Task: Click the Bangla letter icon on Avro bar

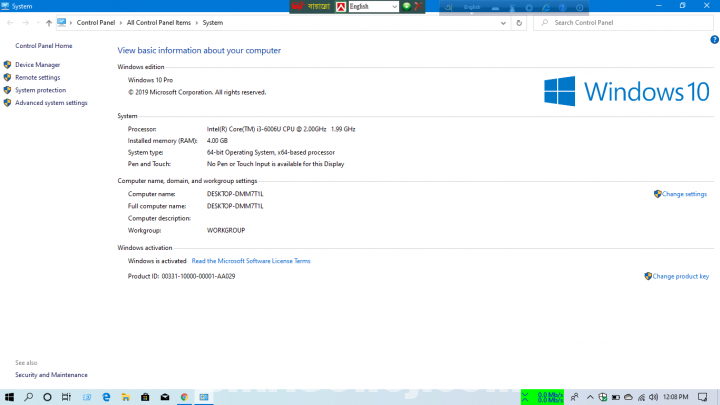Action: click(449, 7)
